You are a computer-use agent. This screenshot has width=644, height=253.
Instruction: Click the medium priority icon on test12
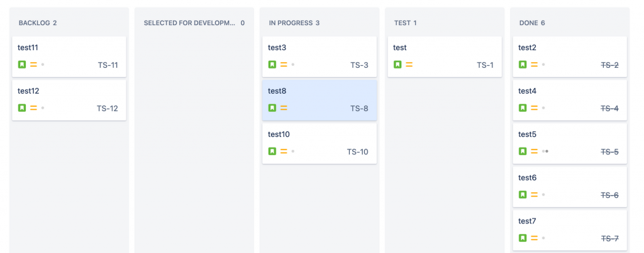[x=33, y=108]
